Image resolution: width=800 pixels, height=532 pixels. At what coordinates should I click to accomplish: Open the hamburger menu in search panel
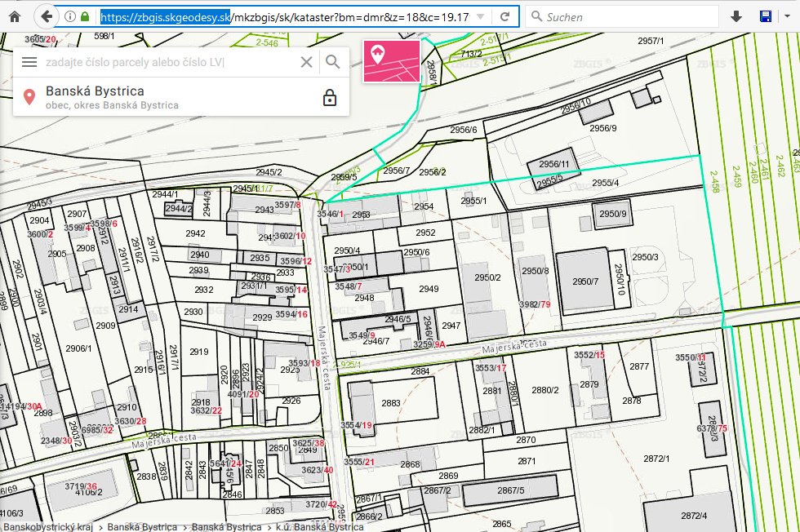point(29,62)
